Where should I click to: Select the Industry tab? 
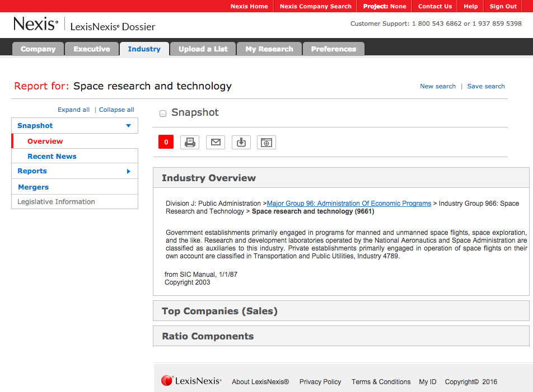[x=144, y=49]
